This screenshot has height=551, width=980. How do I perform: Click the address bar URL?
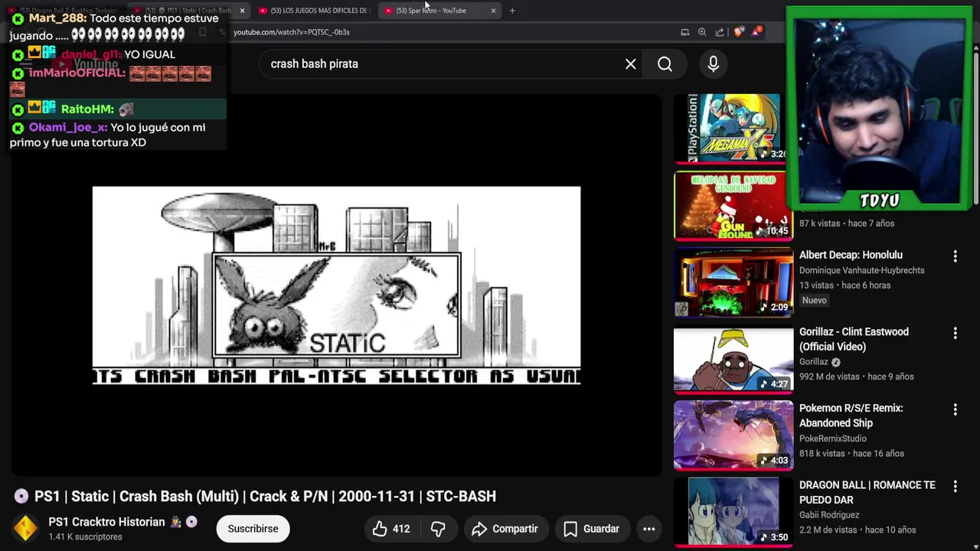(x=291, y=32)
